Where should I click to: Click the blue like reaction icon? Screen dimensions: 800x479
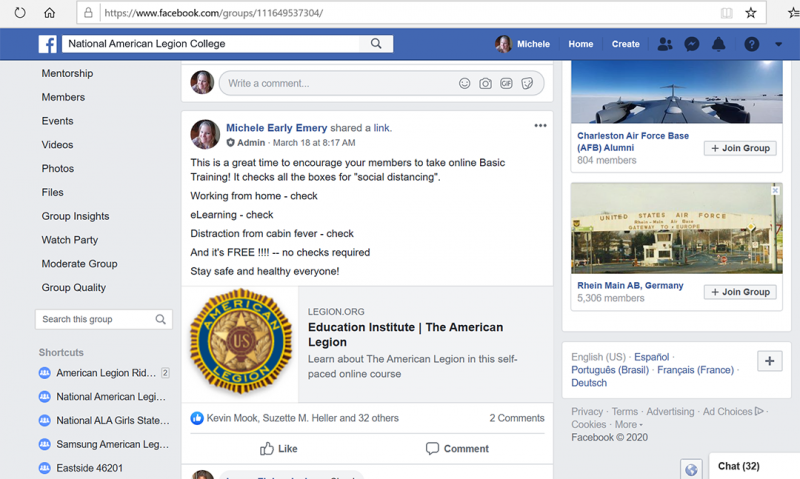pyautogui.click(x=197, y=418)
